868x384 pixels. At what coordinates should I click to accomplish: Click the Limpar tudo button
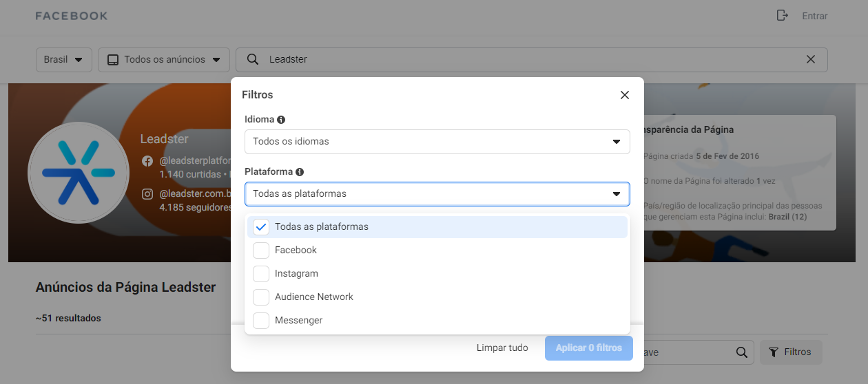502,348
